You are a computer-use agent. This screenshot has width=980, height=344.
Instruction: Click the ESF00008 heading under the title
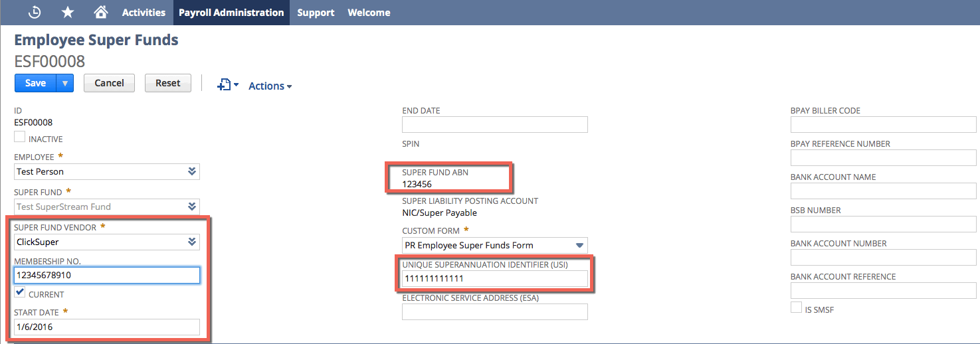50,62
